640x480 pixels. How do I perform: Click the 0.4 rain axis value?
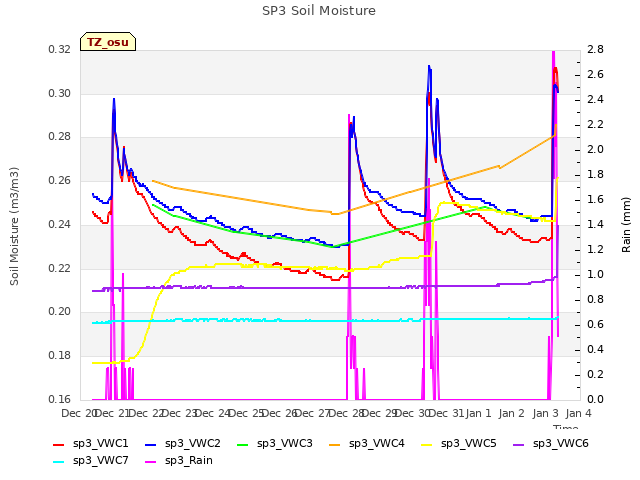pos(595,349)
